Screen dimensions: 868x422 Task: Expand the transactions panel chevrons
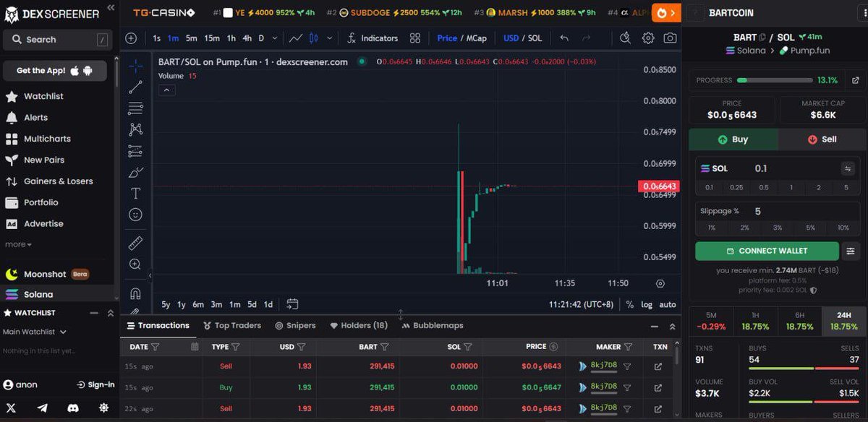pyautogui.click(x=672, y=326)
